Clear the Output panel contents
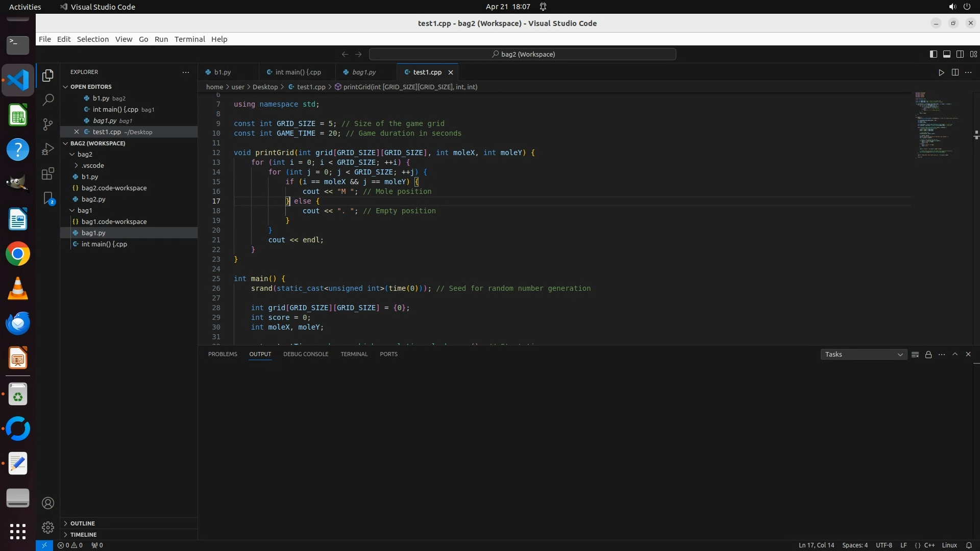 [x=915, y=355]
